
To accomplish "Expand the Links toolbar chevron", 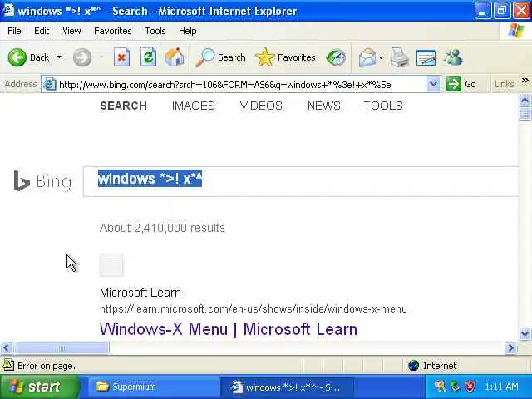I will tap(525, 81).
